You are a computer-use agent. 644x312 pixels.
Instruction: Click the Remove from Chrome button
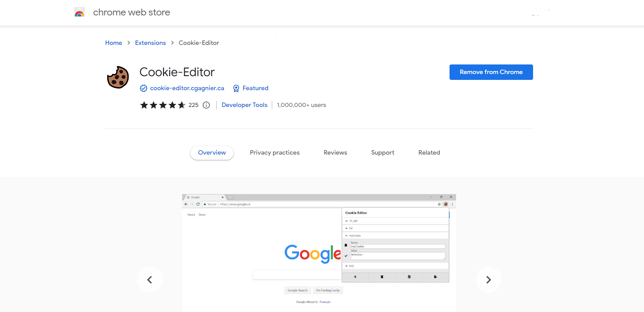point(491,72)
